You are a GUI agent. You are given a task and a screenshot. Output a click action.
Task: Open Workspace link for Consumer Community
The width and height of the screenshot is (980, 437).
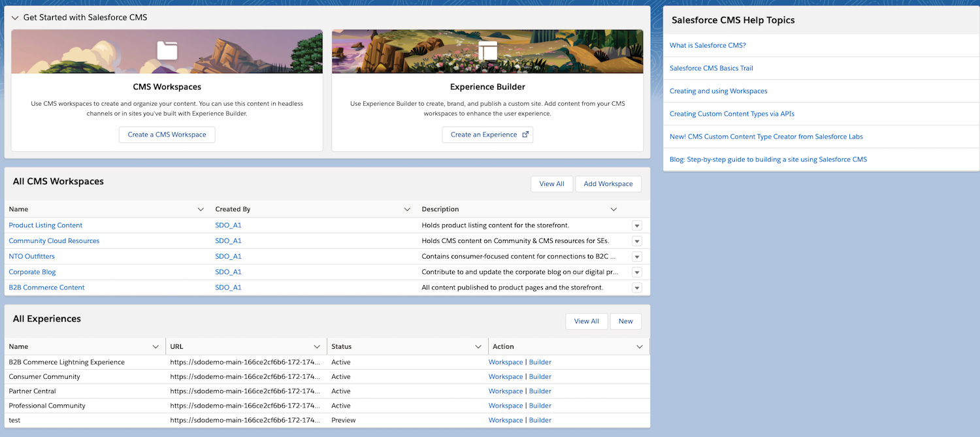point(506,377)
